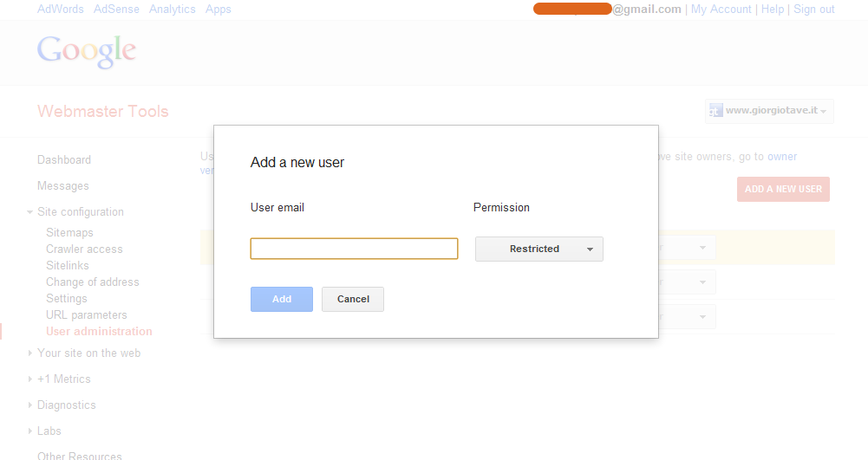Go to Analytics in the top bar

pyautogui.click(x=172, y=10)
